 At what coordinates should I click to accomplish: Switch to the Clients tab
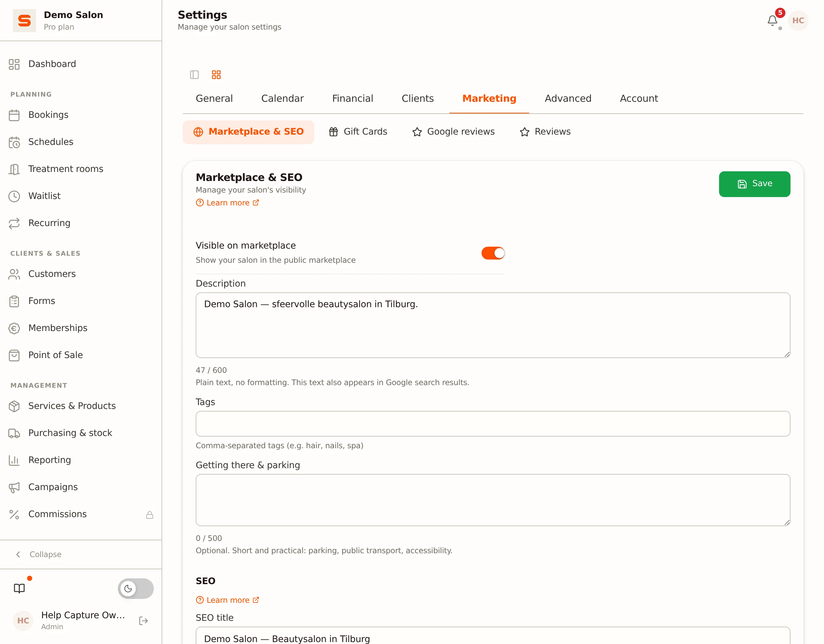click(417, 99)
